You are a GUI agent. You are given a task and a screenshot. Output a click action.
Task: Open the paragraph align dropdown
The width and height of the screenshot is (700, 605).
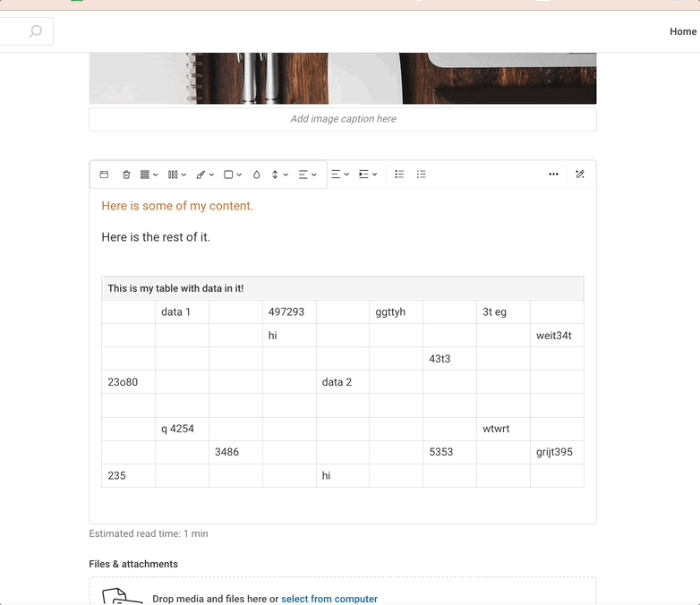click(x=340, y=175)
